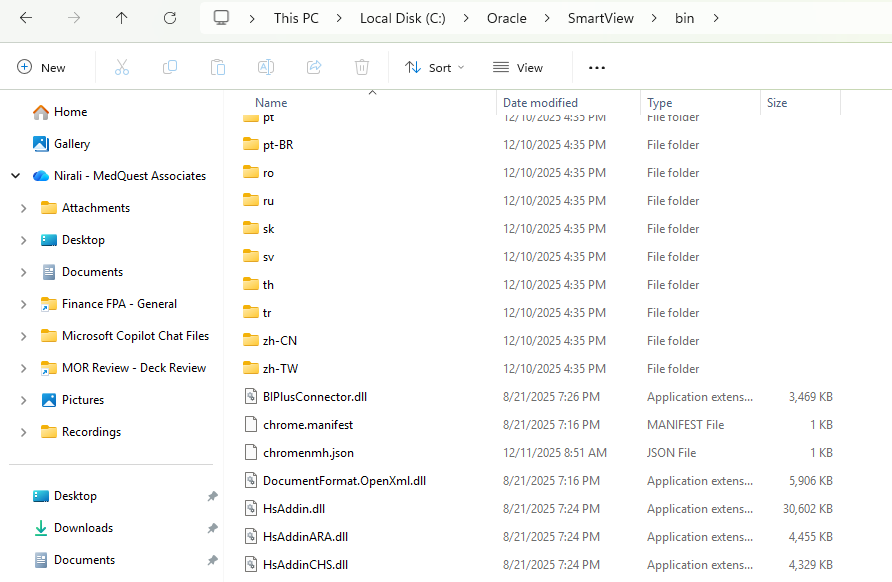Click the Copy icon in toolbar

[170, 67]
